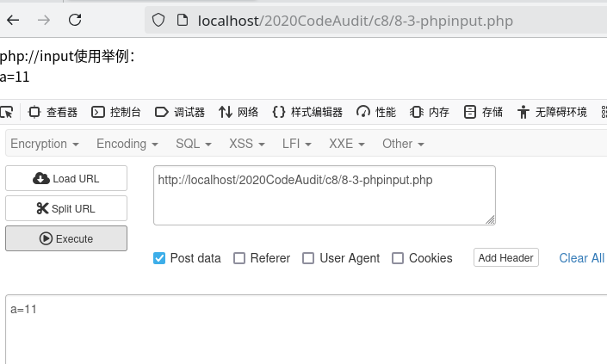Open the XSS dropdown menu
Image resolution: width=607 pixels, height=364 pixels.
click(x=248, y=144)
